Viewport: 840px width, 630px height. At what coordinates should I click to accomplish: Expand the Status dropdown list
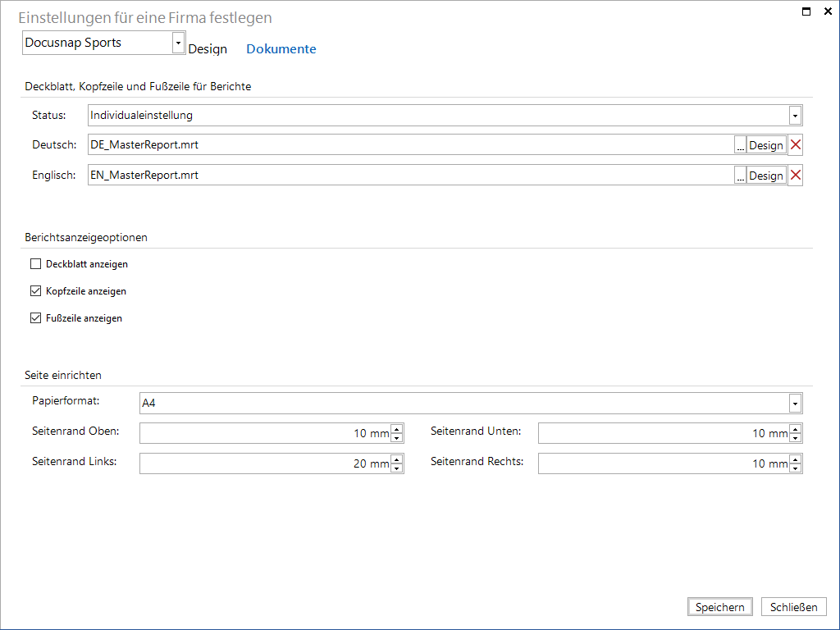[x=795, y=115]
